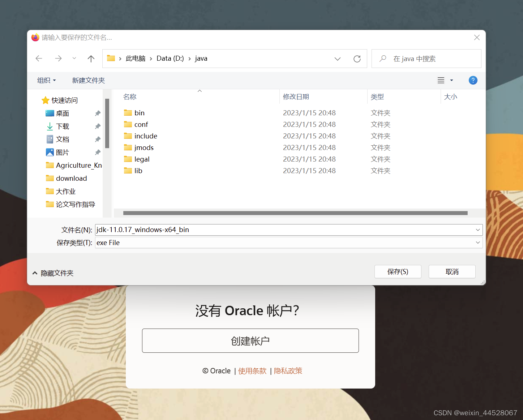This screenshot has height=420, width=523.
Task: Click the 保存(S) button
Action: pyautogui.click(x=398, y=272)
